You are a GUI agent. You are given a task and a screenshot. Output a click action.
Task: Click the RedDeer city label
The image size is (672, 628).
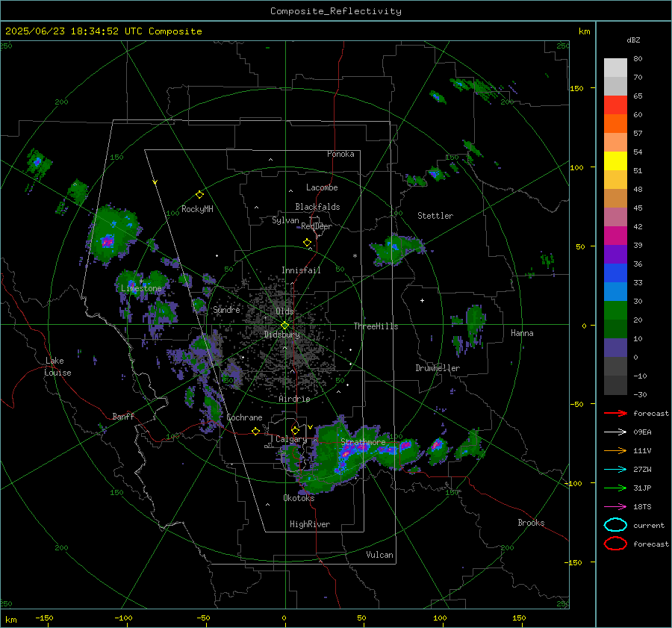click(317, 226)
